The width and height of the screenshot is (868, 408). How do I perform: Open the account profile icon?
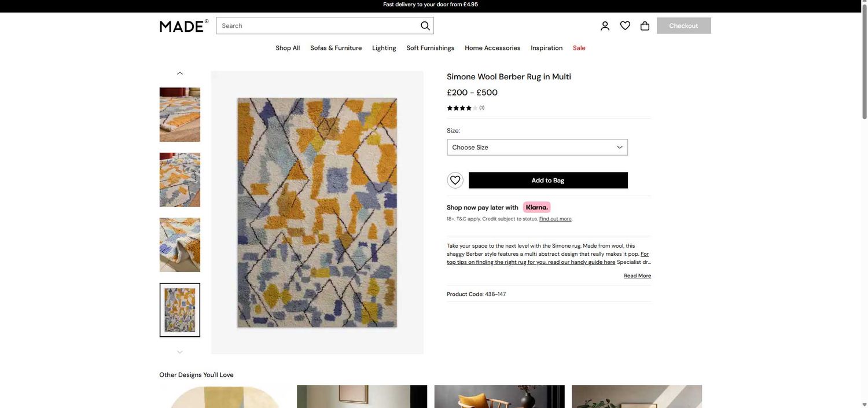pos(605,25)
